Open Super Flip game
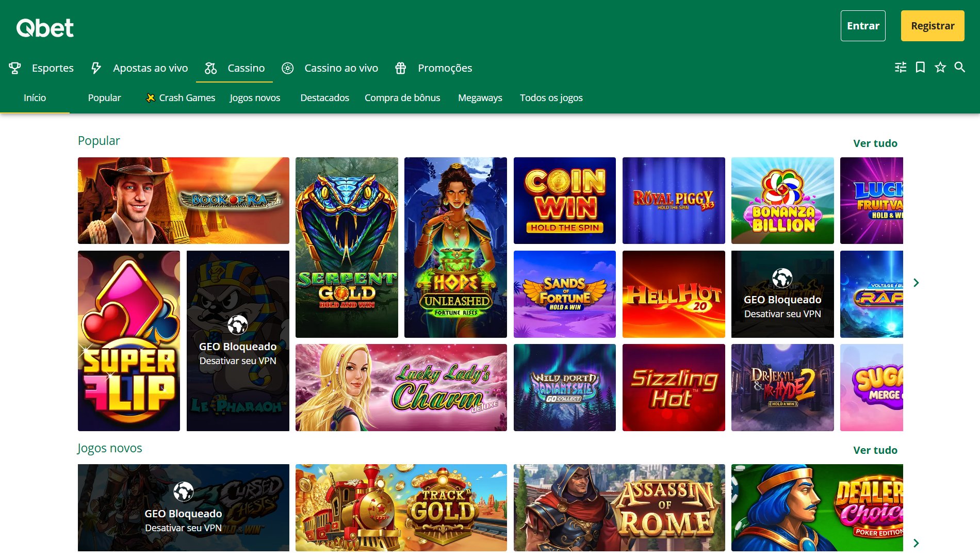 click(x=129, y=341)
